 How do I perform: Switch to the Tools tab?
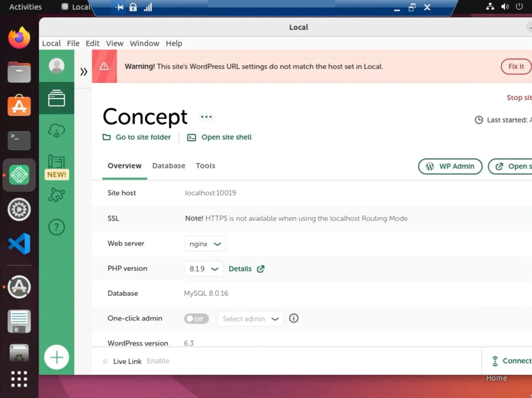[x=205, y=166]
